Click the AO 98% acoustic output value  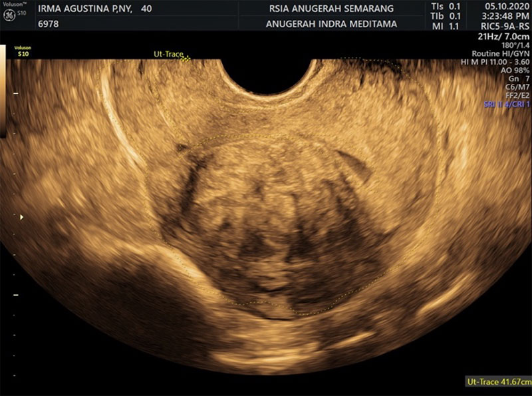pos(515,71)
